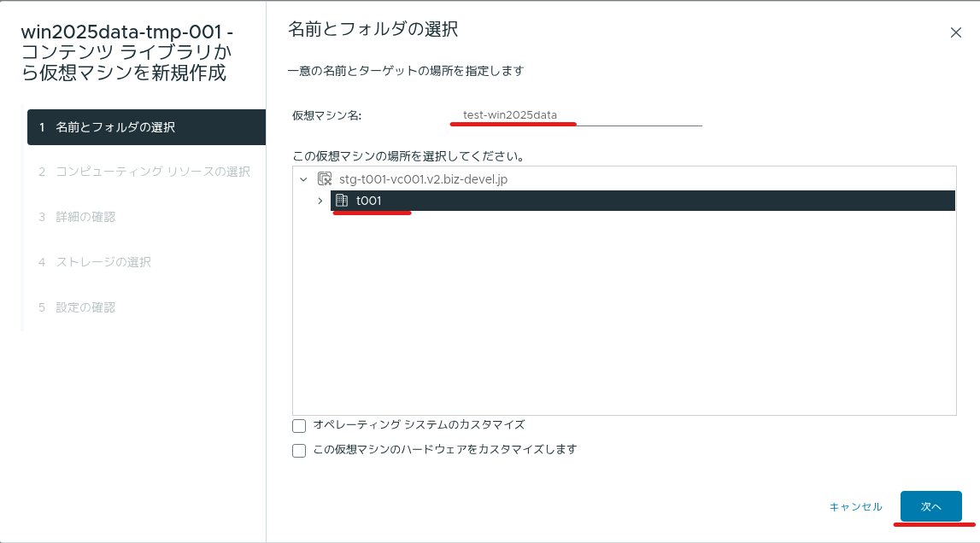Tick この仮想マシンのハードウェアをカスタマイズします checkbox

pos(299,451)
